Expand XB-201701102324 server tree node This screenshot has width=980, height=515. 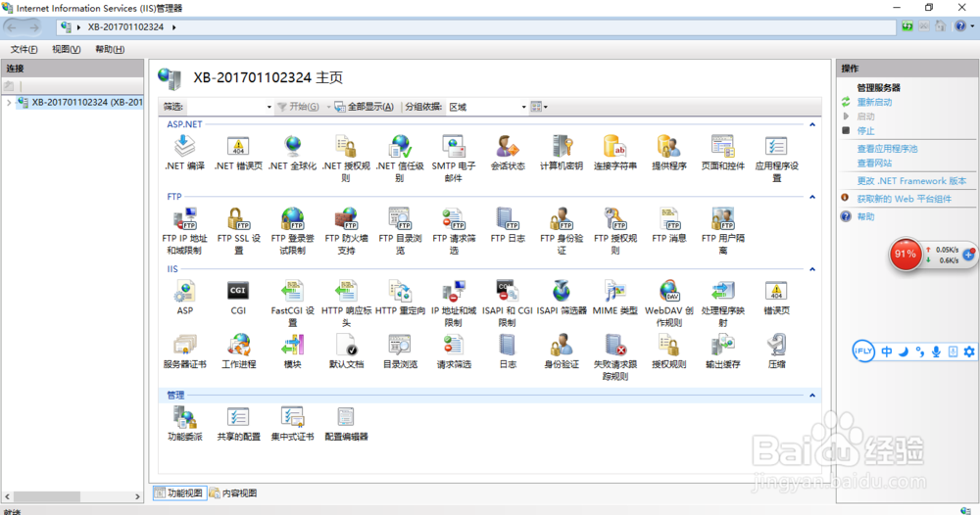click(9, 103)
